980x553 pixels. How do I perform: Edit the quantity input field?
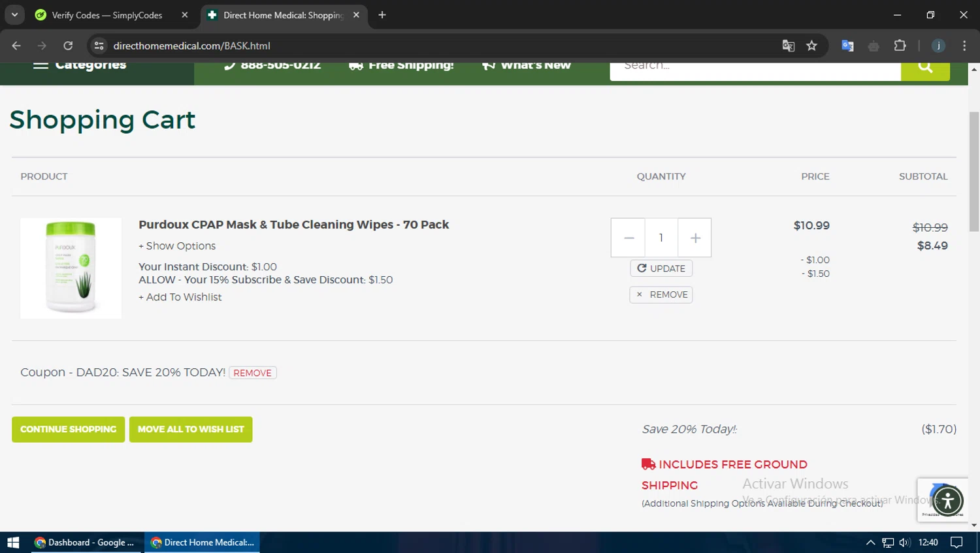[661, 238]
